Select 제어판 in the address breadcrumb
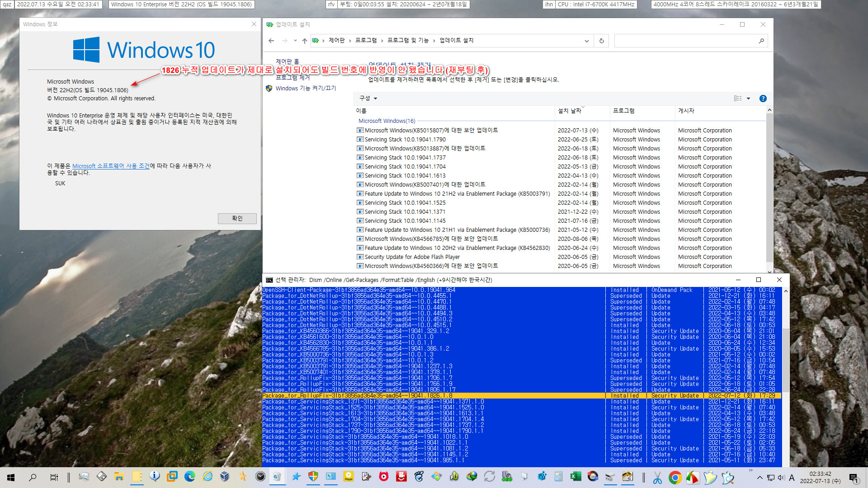The height and width of the screenshot is (488, 868). click(337, 40)
